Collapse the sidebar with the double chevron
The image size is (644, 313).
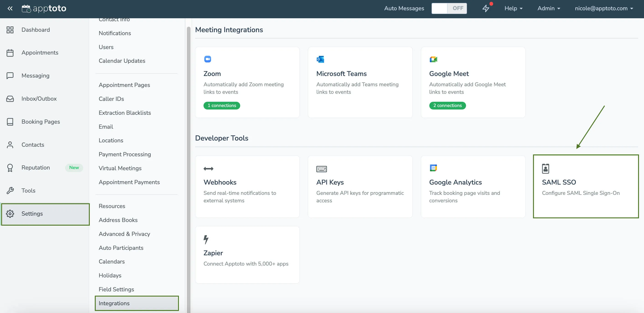(10, 8)
